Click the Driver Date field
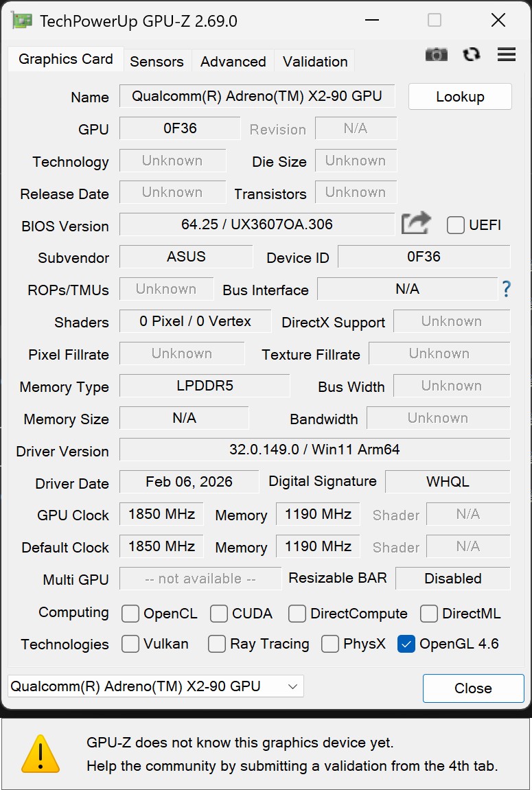532x790 pixels. pos(189,482)
